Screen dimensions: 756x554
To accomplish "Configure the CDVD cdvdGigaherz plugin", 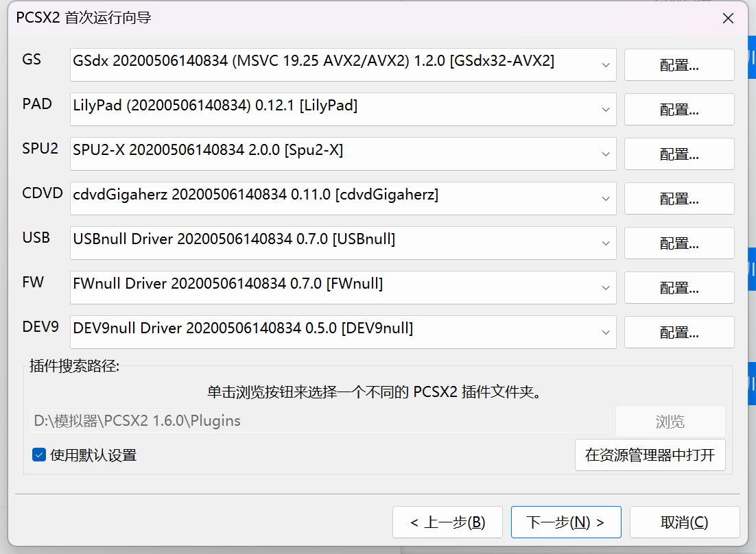I will (x=679, y=198).
